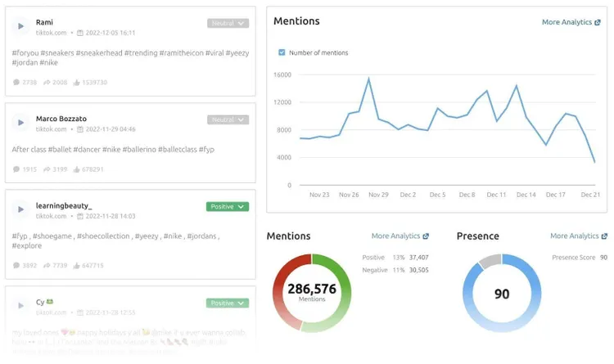Open Rami author name
The image size is (614, 364).
(x=44, y=22)
